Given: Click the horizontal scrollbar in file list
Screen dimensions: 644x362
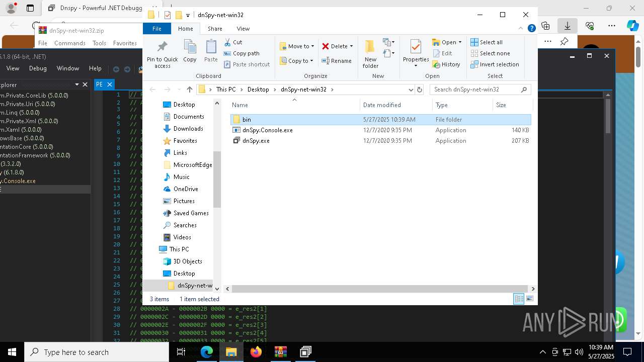Looking at the screenshot, I should click(x=380, y=289).
